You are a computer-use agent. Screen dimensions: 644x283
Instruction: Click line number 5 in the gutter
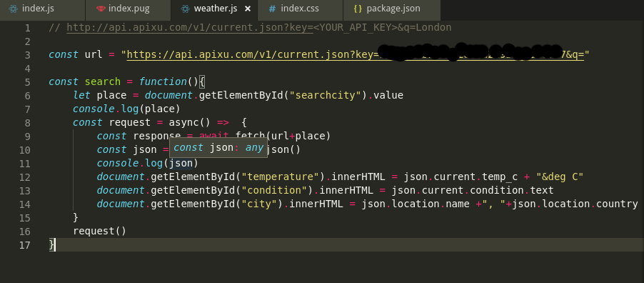pos(27,82)
